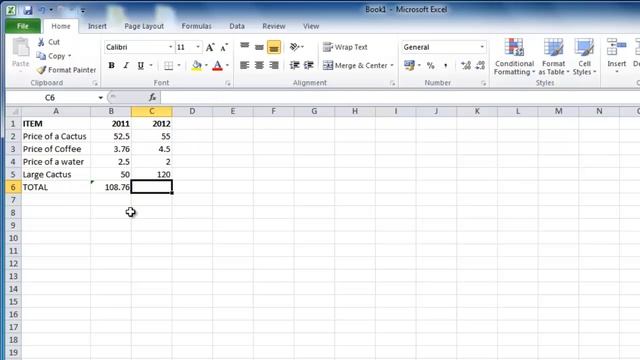
Task: Select the 'Large Cactus' cell
Action: [56, 175]
